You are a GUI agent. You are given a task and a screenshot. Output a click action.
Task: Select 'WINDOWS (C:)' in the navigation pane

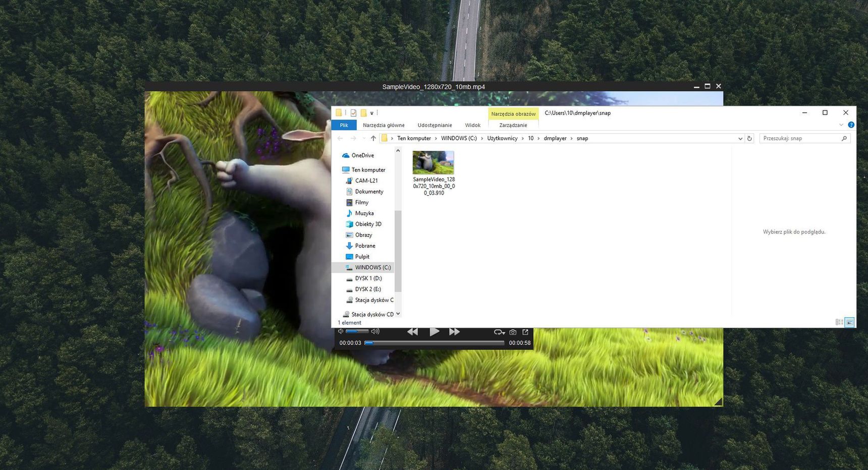(362, 267)
